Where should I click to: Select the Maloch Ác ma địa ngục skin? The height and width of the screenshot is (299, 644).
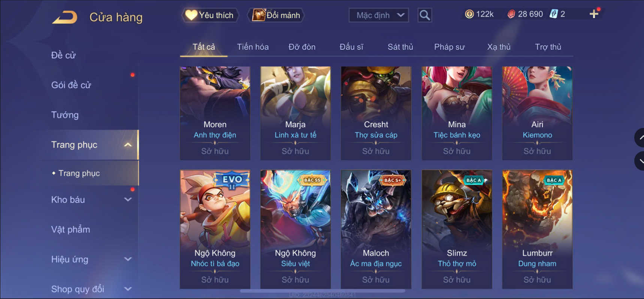point(376,229)
